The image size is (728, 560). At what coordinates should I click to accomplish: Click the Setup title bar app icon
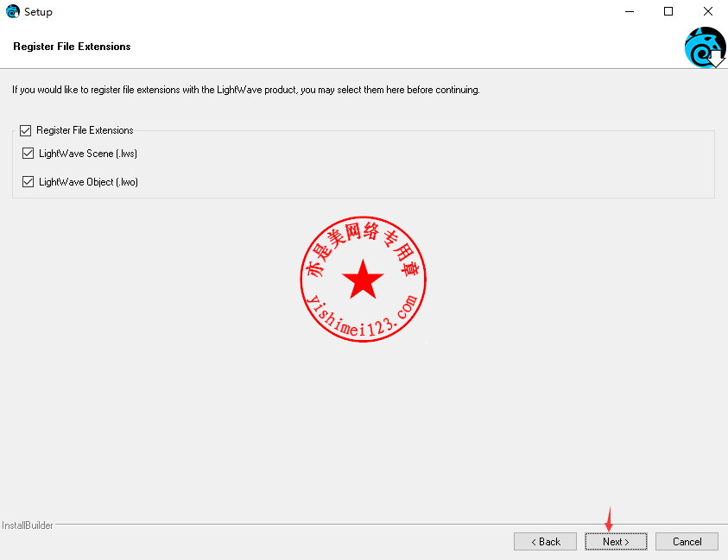(x=13, y=11)
